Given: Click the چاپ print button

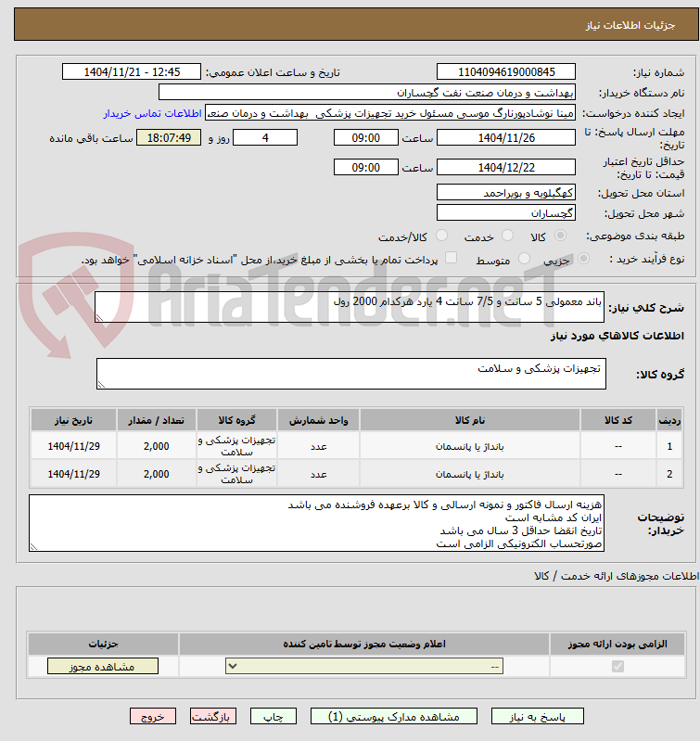Looking at the screenshot, I should (274, 717).
